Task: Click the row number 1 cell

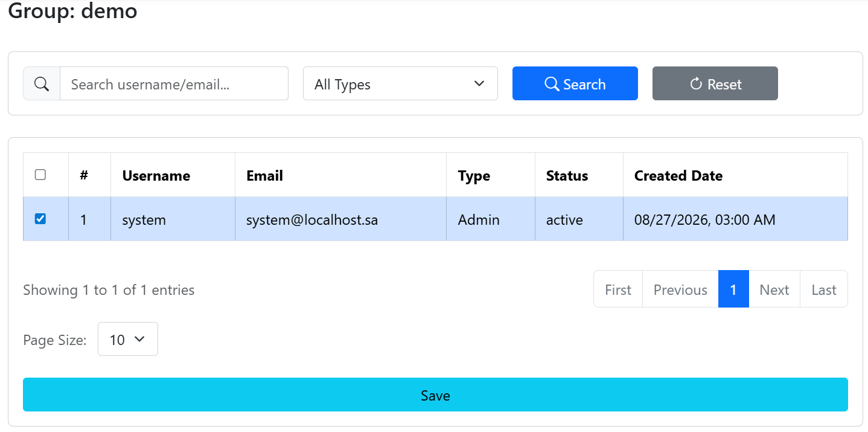Action: point(90,219)
